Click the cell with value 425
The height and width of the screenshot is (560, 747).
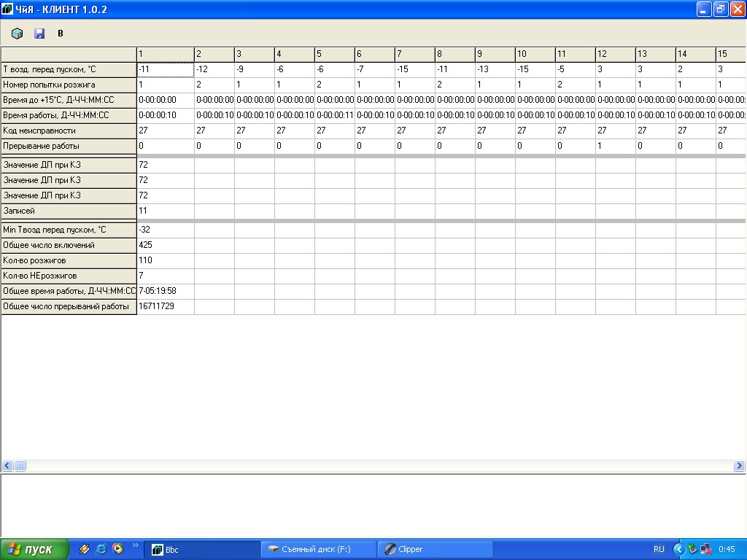166,245
